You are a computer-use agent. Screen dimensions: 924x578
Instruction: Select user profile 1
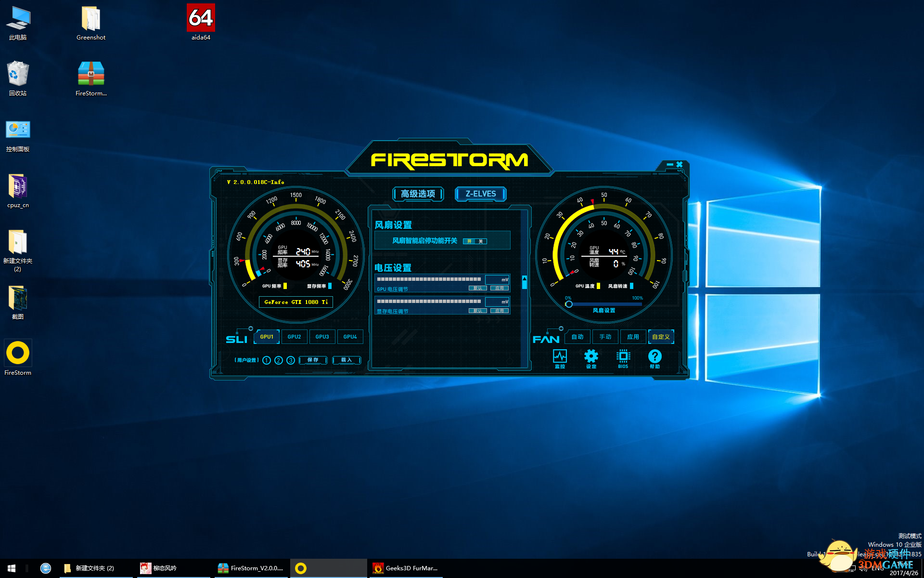(x=267, y=360)
